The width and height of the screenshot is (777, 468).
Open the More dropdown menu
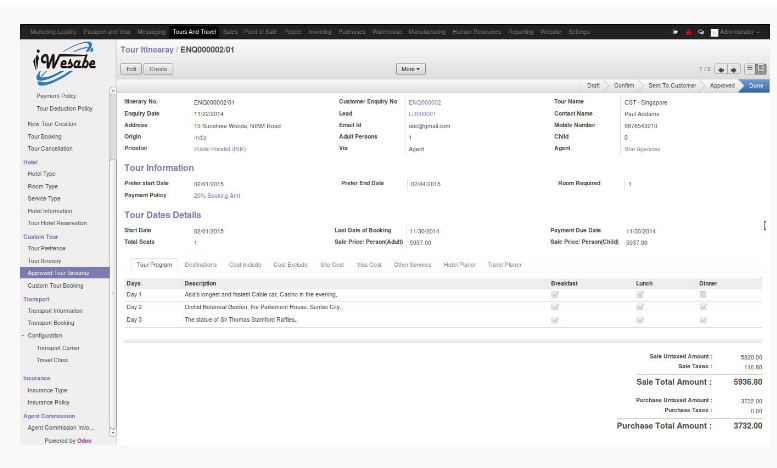click(x=411, y=69)
